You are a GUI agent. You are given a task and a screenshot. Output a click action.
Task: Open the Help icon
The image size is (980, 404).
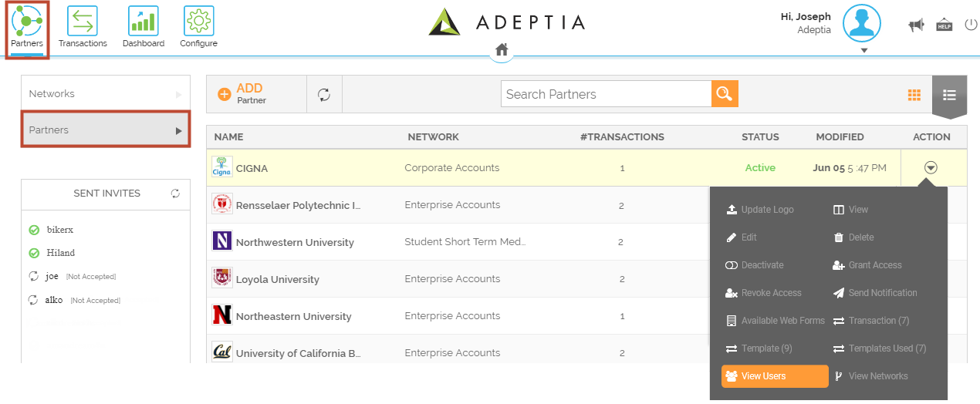point(944,25)
